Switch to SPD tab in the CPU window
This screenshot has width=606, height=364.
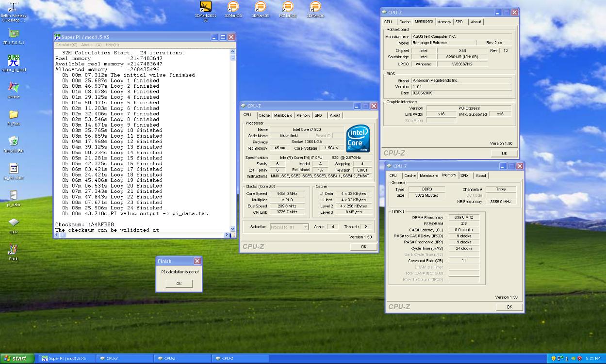[x=318, y=115]
